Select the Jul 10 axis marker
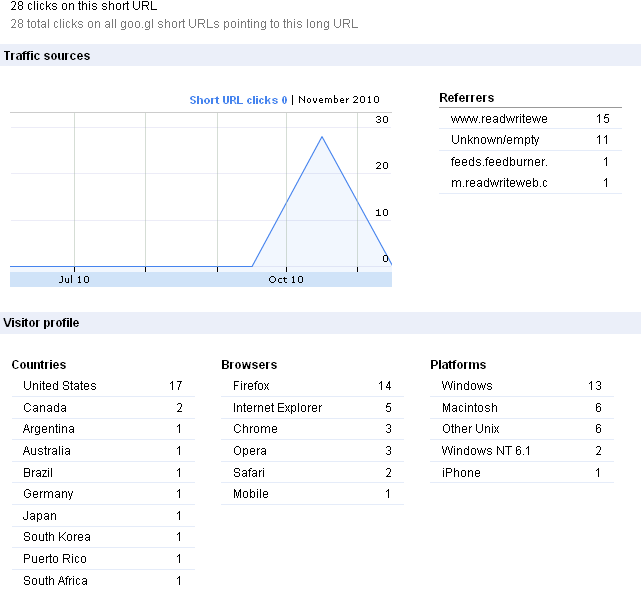Screen dimensions: 641x589 (x=74, y=279)
